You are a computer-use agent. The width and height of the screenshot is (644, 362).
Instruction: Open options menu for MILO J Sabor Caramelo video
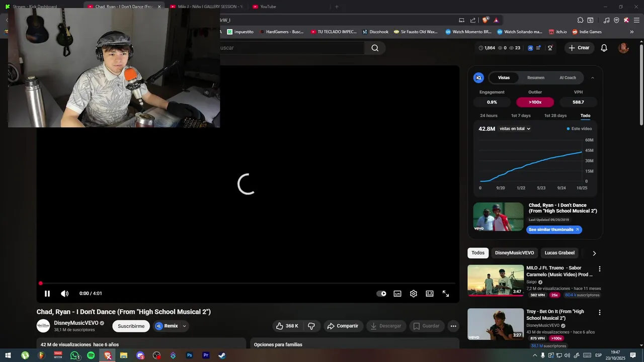[599, 269]
